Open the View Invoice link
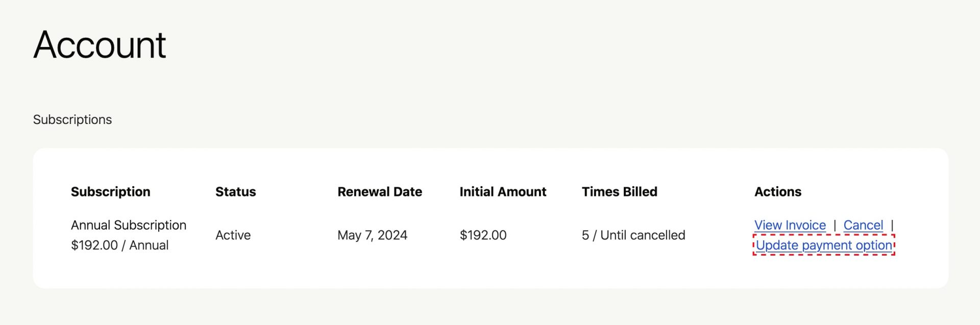The height and width of the screenshot is (325, 980). [790, 225]
